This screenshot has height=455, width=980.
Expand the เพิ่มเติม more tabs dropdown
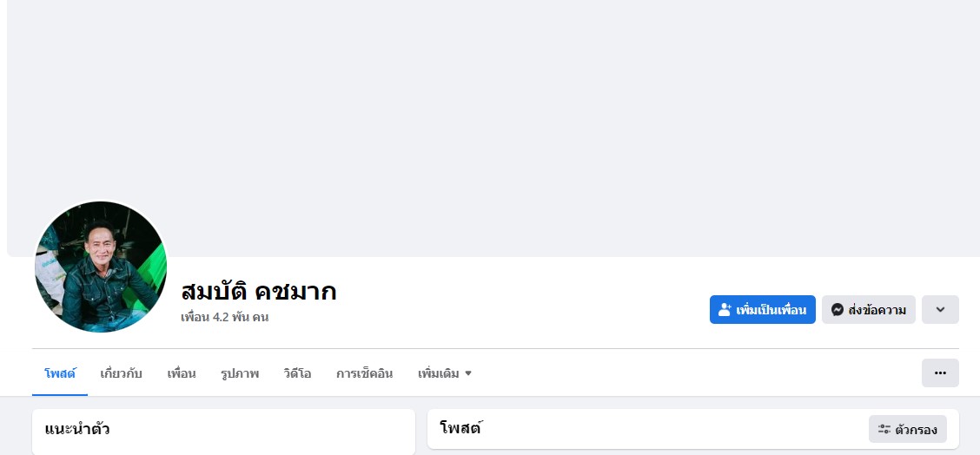click(445, 373)
